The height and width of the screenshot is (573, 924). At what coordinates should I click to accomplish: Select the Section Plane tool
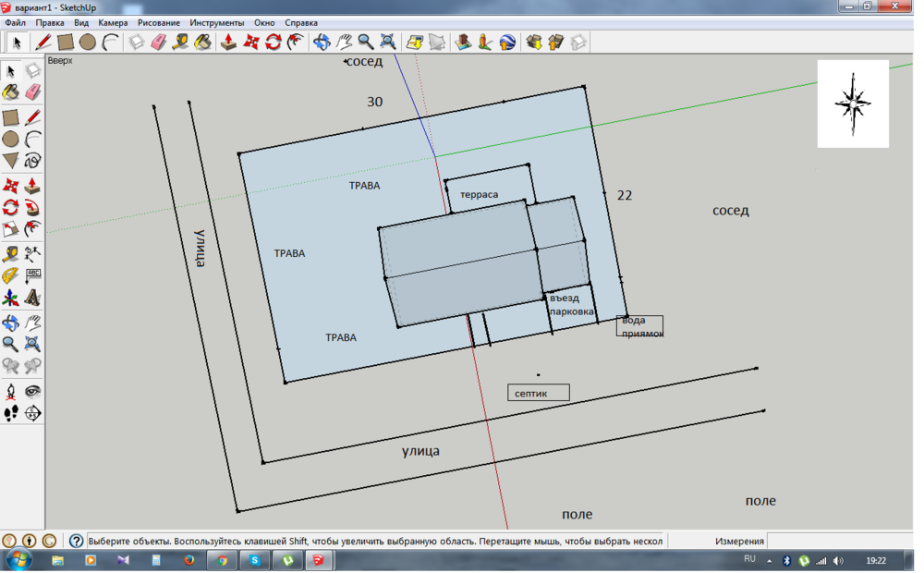[x=32, y=412]
